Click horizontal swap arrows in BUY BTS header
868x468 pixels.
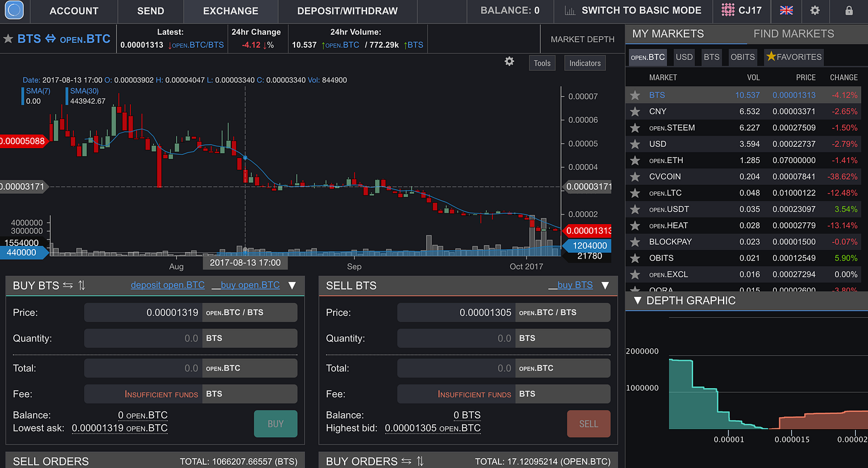tap(68, 285)
